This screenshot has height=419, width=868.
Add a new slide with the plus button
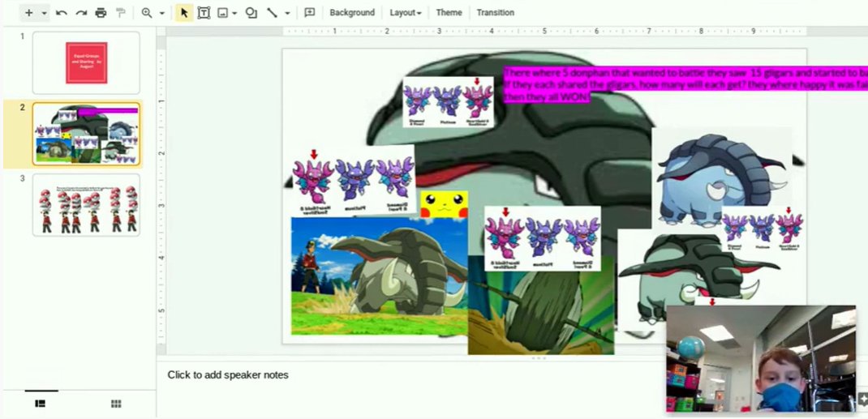28,13
